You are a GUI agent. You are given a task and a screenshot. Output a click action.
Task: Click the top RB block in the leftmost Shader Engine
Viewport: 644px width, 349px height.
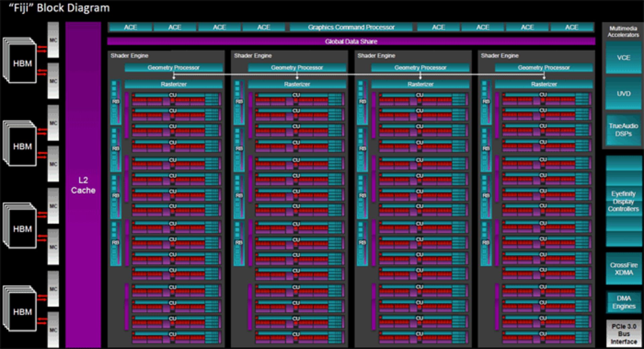(x=116, y=102)
